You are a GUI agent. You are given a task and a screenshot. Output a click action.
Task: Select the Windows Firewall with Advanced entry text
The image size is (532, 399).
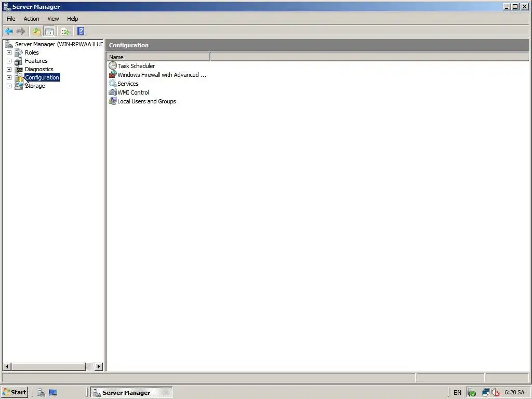pyautogui.click(x=162, y=75)
